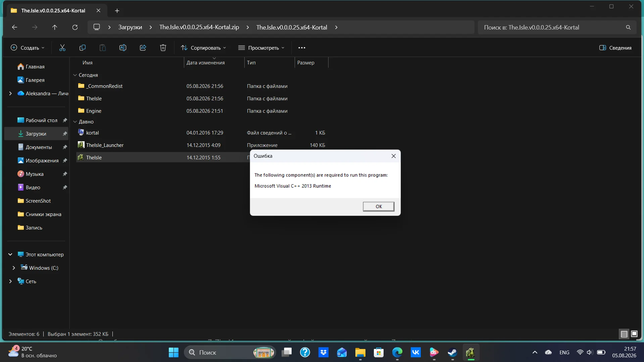Go back with the left arrow

14,27
